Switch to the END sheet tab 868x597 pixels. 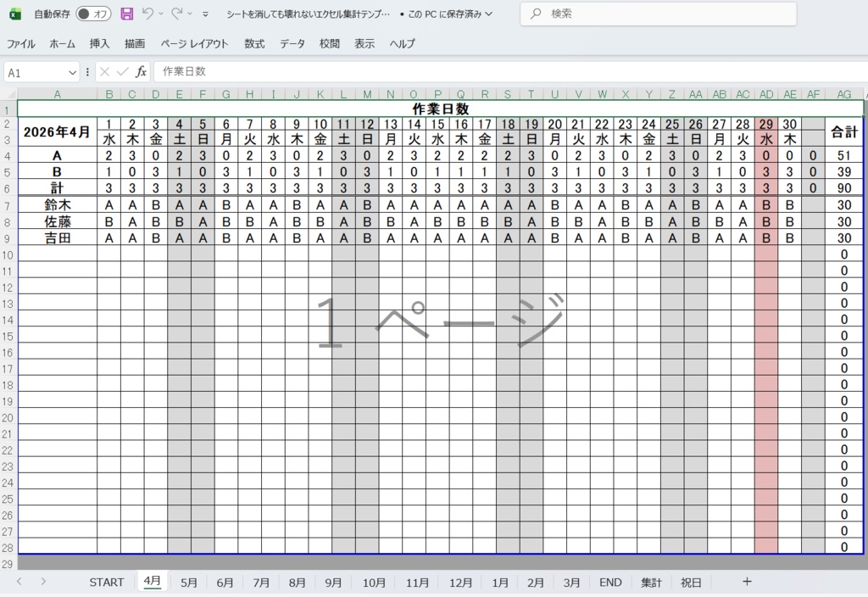pos(610,583)
